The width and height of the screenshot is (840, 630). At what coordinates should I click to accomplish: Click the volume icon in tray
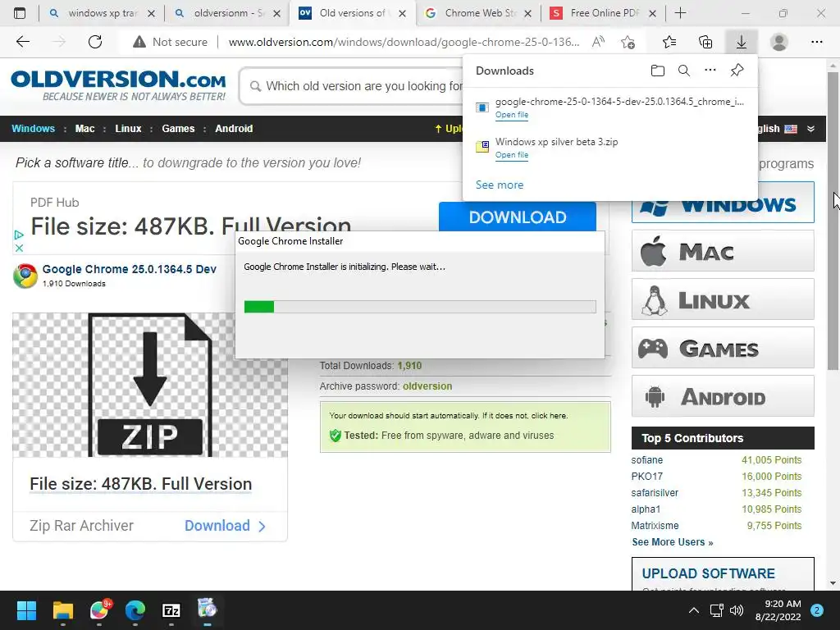[x=737, y=610]
